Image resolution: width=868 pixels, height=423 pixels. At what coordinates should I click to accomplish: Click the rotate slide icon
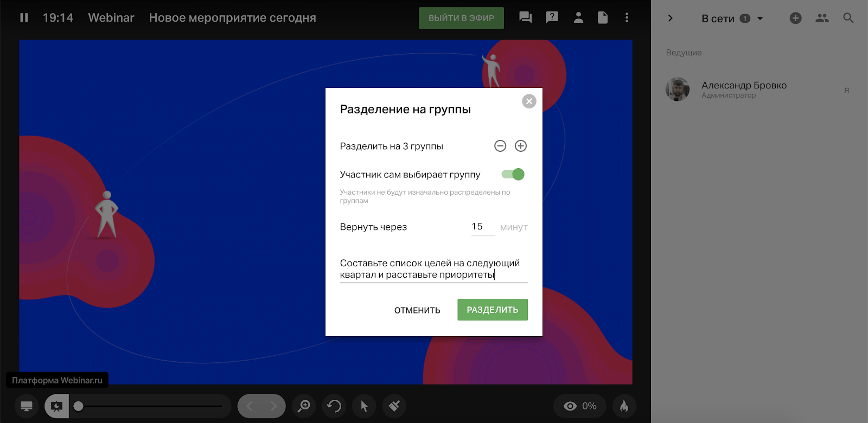point(334,406)
